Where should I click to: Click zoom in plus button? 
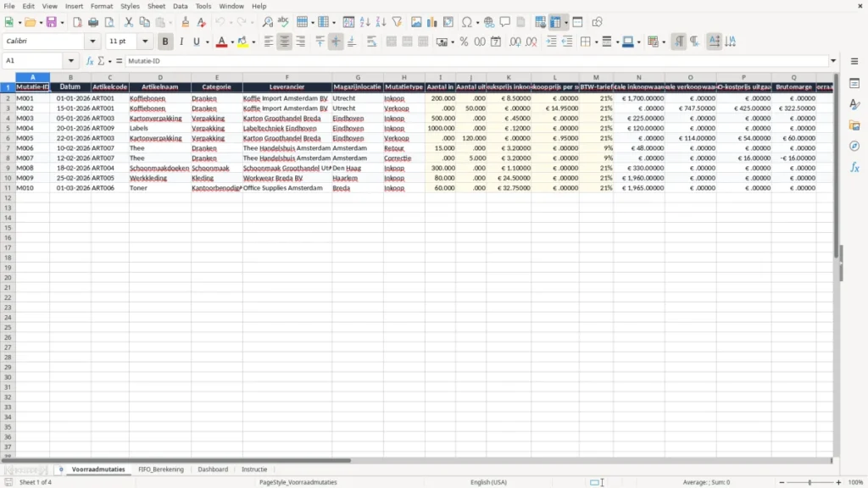[838, 482]
